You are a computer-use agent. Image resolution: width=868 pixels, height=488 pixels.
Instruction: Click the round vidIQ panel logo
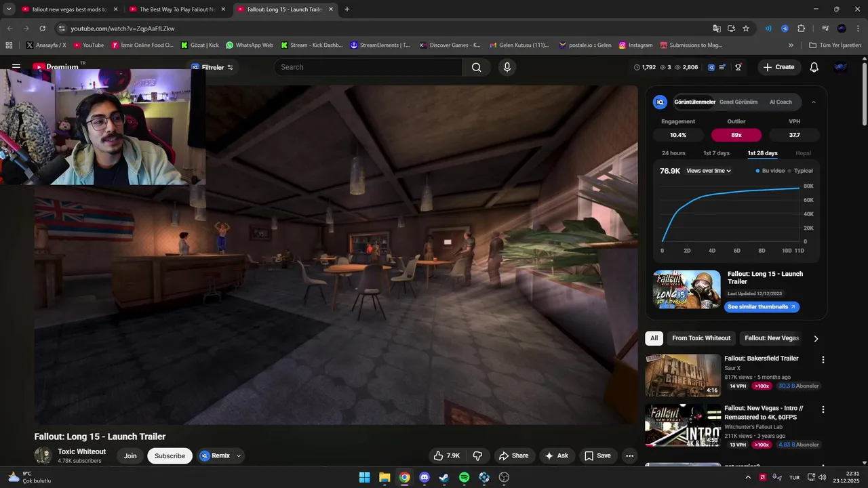click(x=660, y=102)
